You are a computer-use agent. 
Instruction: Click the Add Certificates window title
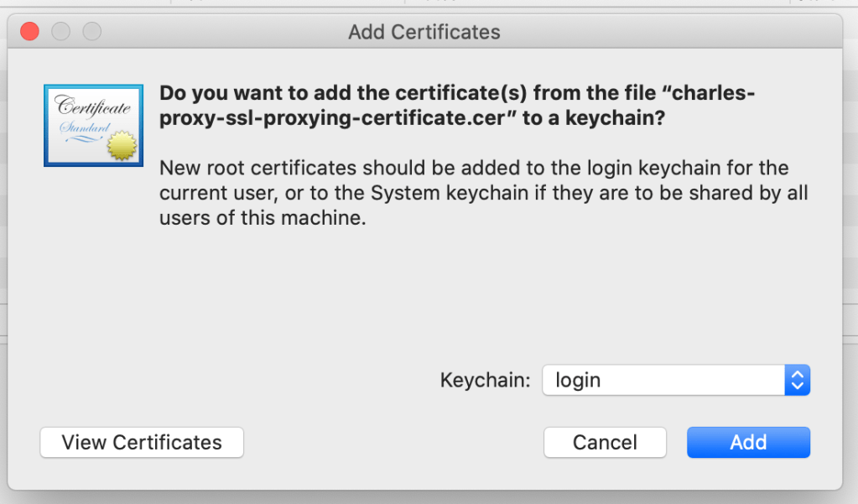424,33
